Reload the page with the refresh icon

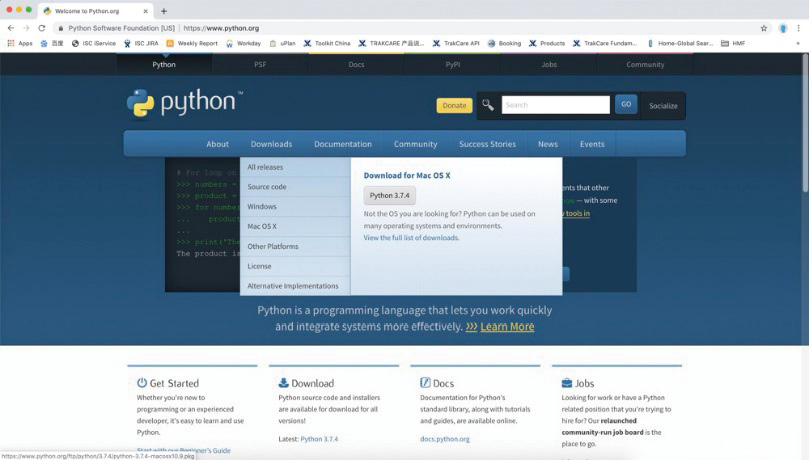click(x=42, y=28)
